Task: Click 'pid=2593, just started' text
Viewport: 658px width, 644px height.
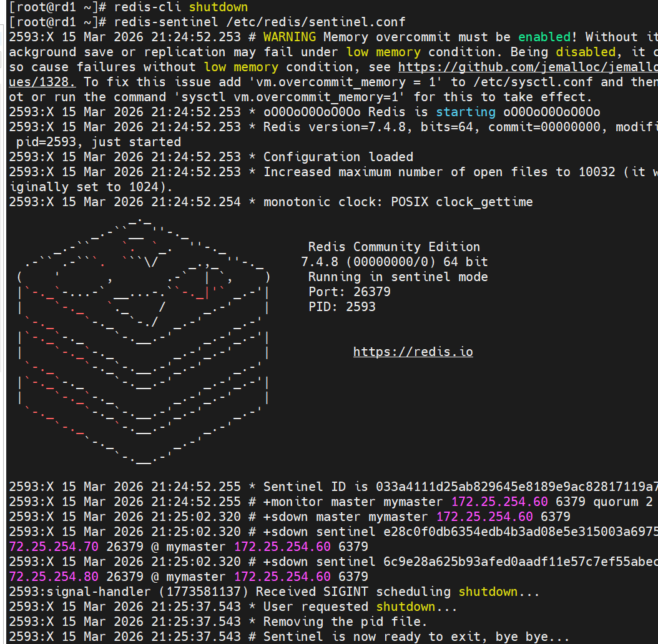Action: pyautogui.click(x=98, y=142)
